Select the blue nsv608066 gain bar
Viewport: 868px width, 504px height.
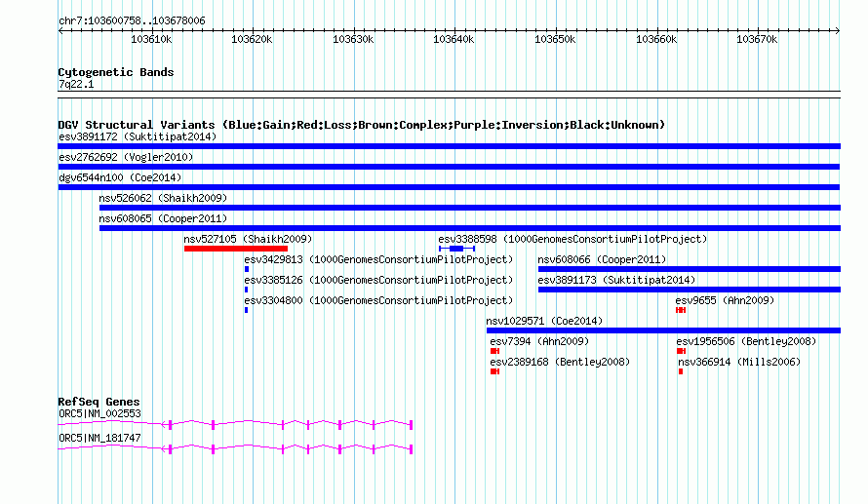(x=690, y=269)
